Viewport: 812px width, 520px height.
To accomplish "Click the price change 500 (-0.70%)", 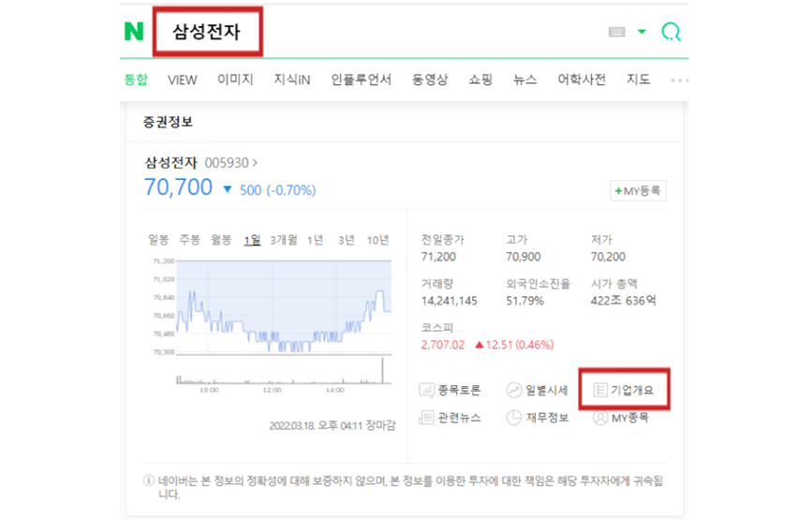I will click(277, 190).
